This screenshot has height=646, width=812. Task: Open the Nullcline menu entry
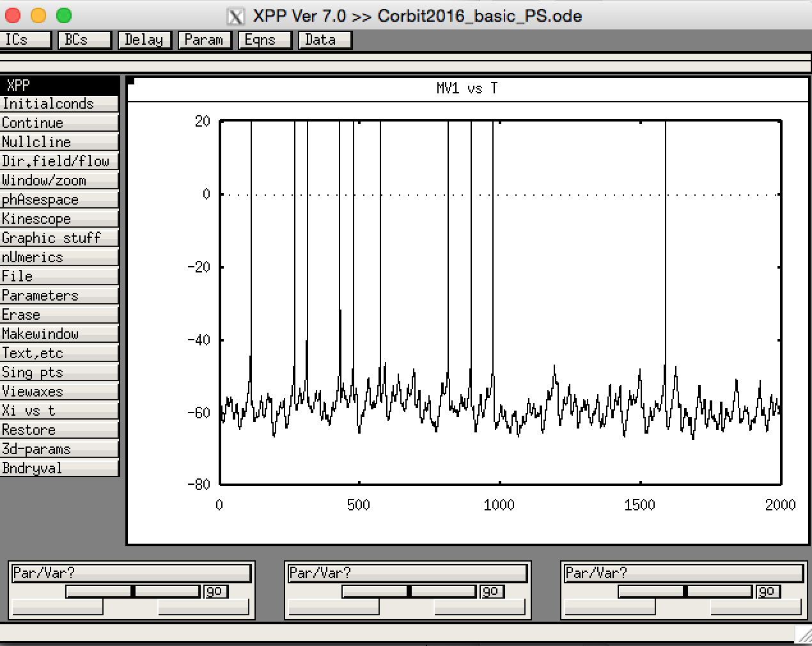59,142
